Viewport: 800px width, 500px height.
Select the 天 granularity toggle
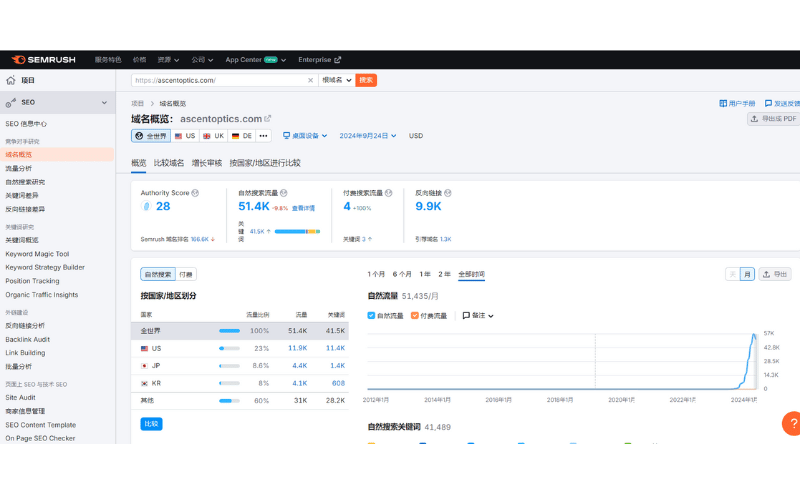(733, 274)
